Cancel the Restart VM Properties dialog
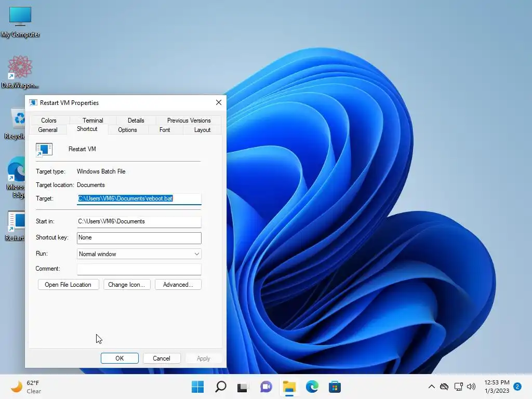 tap(162, 358)
